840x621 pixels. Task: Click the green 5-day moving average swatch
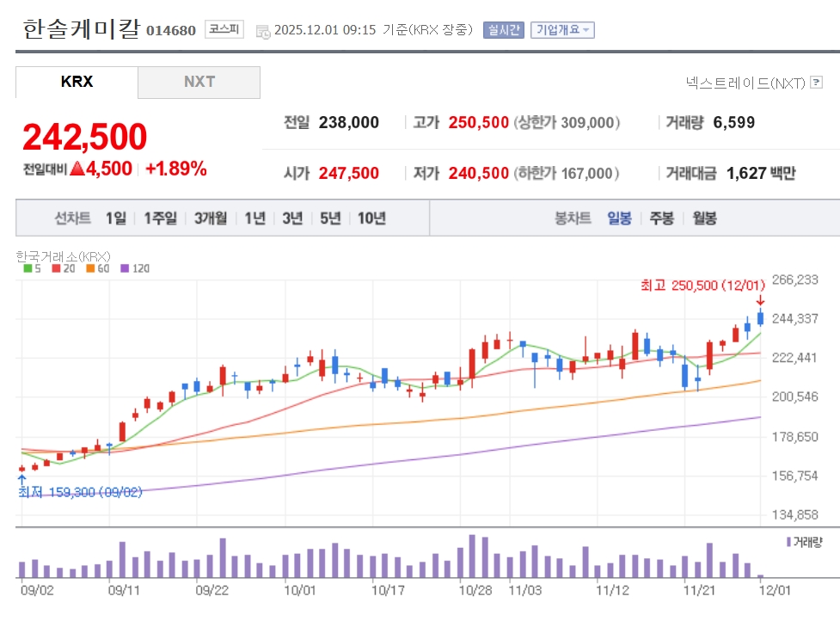click(x=28, y=268)
